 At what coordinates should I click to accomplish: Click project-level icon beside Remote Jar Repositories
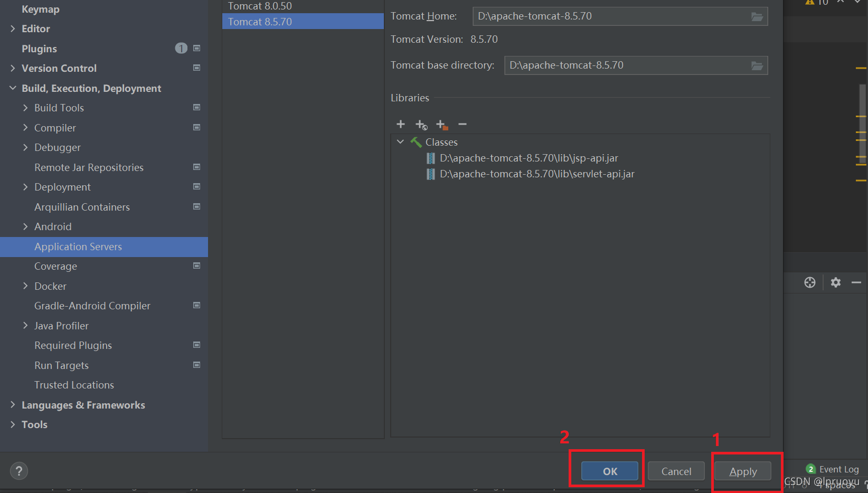click(x=197, y=167)
